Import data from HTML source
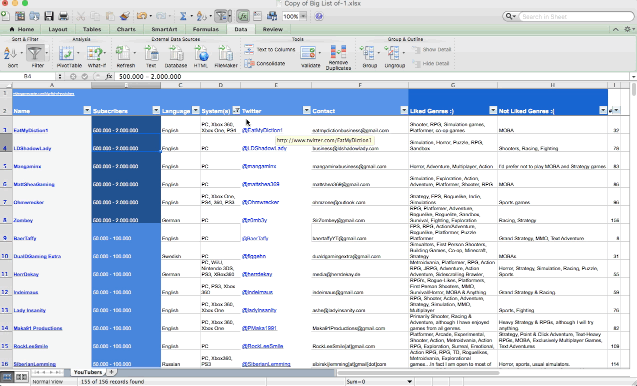 point(201,53)
